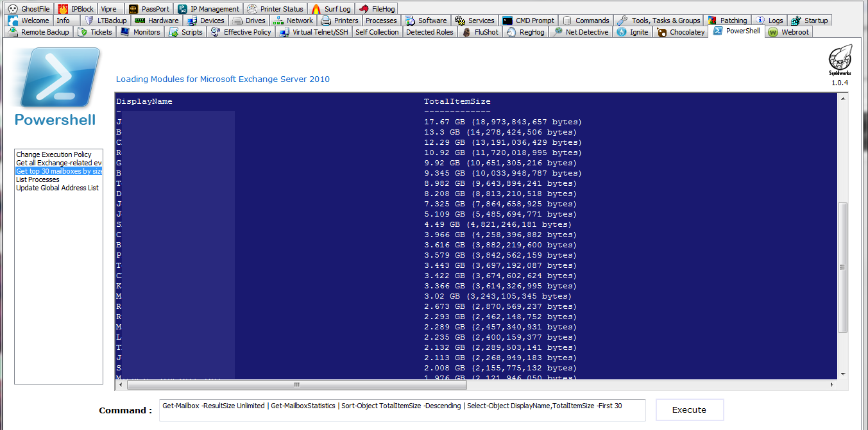Screen dimensions: 868x430
Task: Click the output vertical scrollbar down arrow
Action: pyautogui.click(x=843, y=373)
